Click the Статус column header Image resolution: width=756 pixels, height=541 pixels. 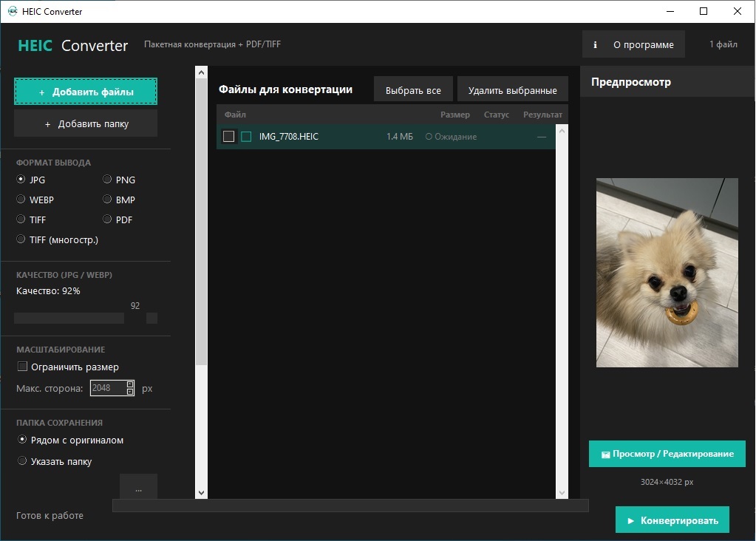(x=497, y=115)
